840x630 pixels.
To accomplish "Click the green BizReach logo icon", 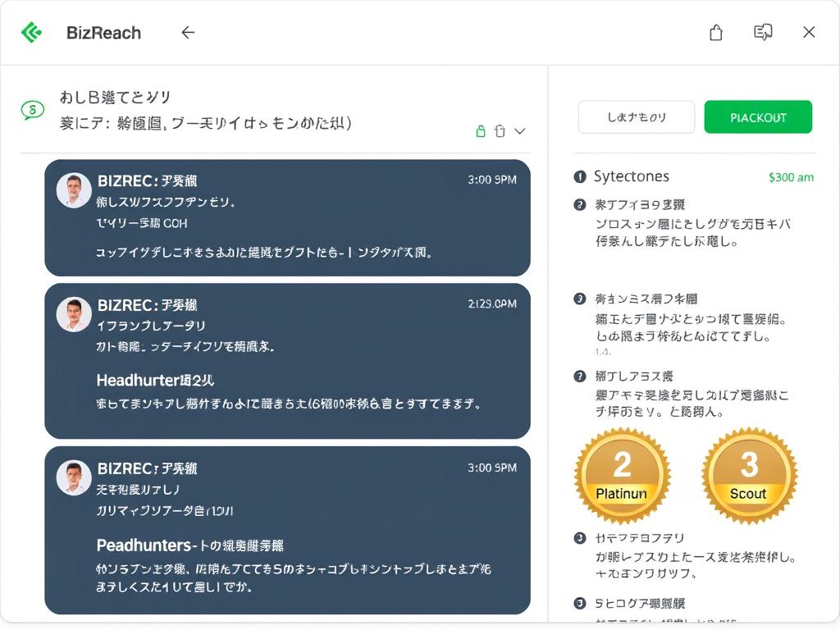I will click(32, 32).
